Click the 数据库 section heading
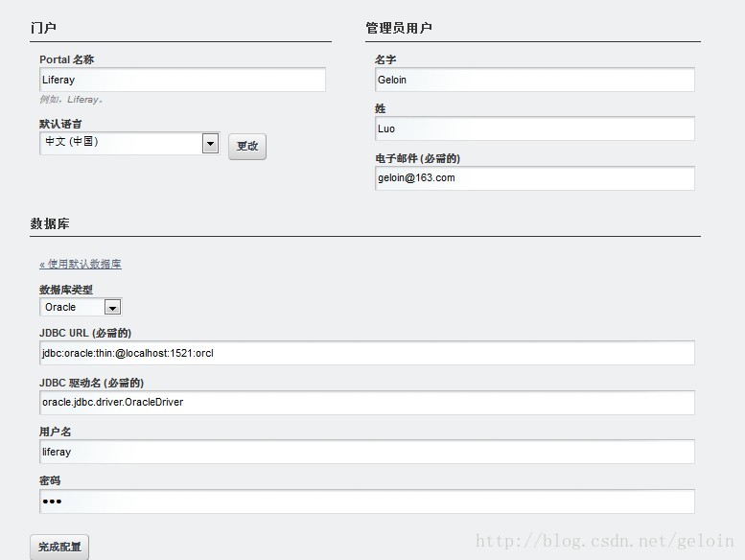Viewport: 745px width, 560px height. point(50,223)
